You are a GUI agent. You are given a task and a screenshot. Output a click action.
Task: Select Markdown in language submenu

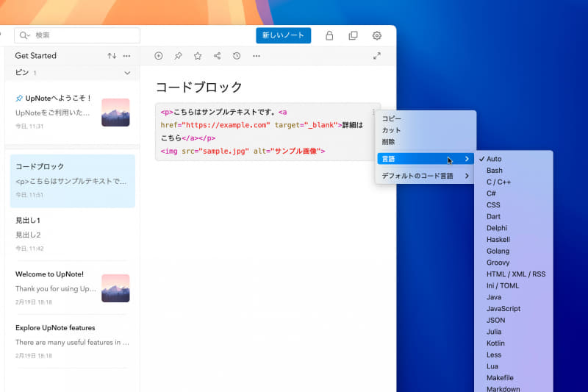[x=513, y=388]
